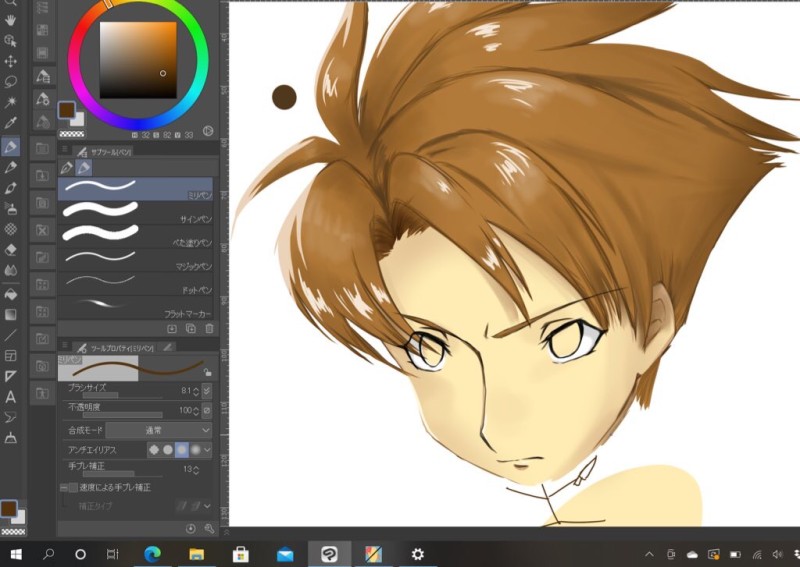Click the Import sub tool icon
800x567 pixels.
coord(172,329)
